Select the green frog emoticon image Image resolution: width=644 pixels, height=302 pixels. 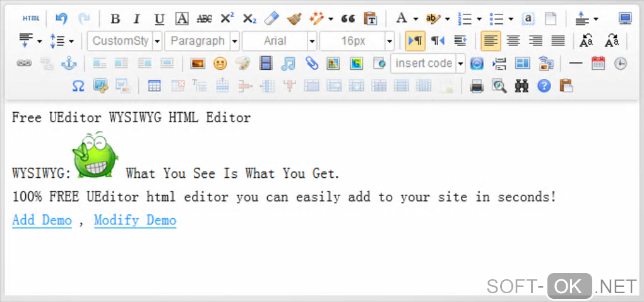pos(95,154)
